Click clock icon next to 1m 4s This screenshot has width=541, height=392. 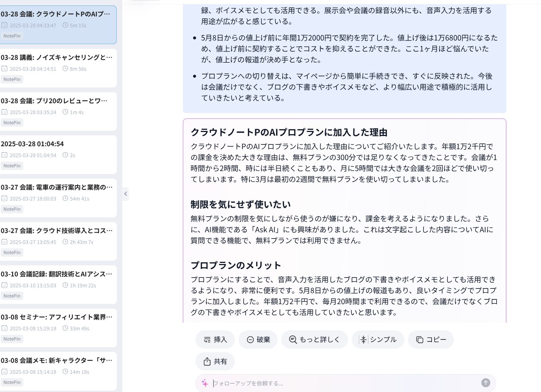point(65,112)
